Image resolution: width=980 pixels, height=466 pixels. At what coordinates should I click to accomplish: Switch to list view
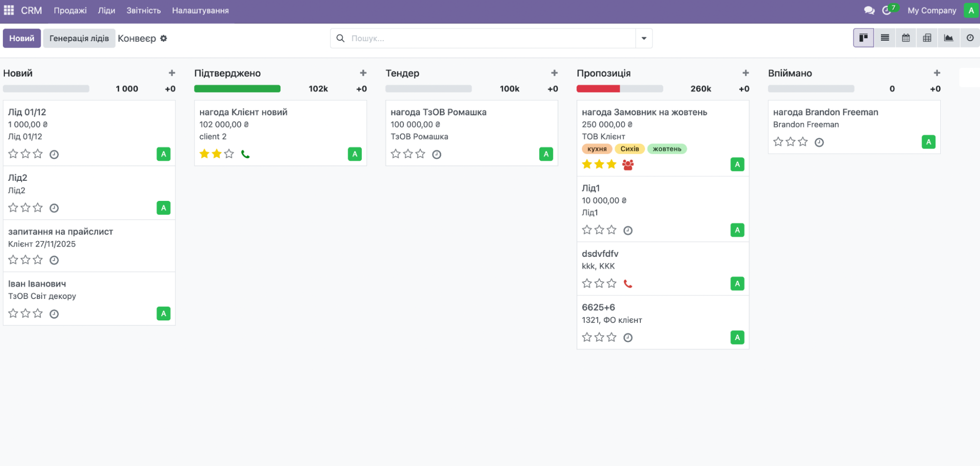[x=885, y=38]
